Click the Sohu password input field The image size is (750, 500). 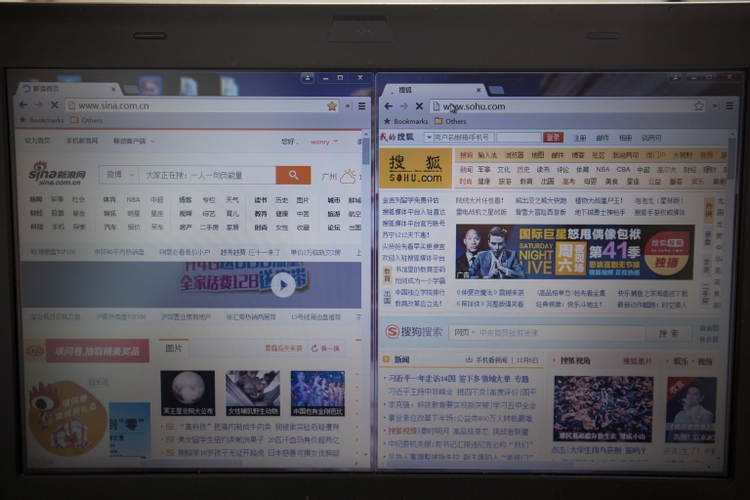[518, 137]
